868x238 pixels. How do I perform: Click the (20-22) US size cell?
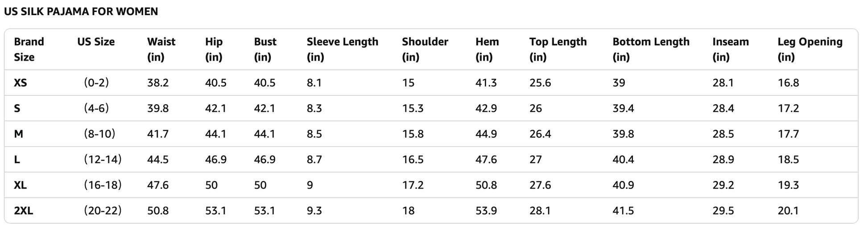pyautogui.click(x=103, y=211)
